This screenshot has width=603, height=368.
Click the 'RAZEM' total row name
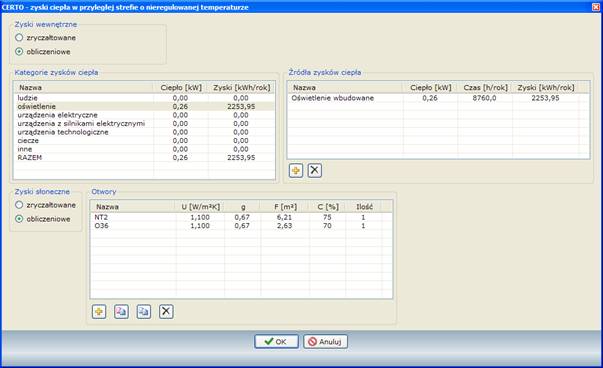pyautogui.click(x=30, y=157)
